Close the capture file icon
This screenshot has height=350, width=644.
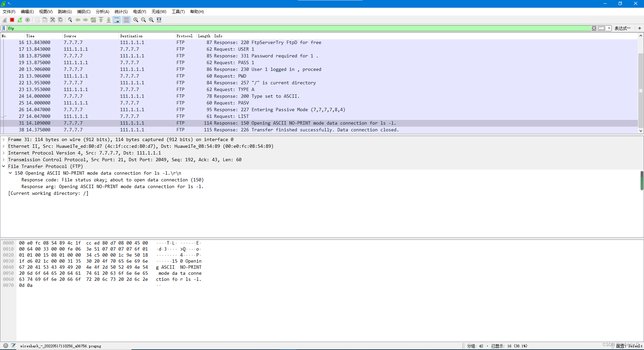(x=53, y=20)
